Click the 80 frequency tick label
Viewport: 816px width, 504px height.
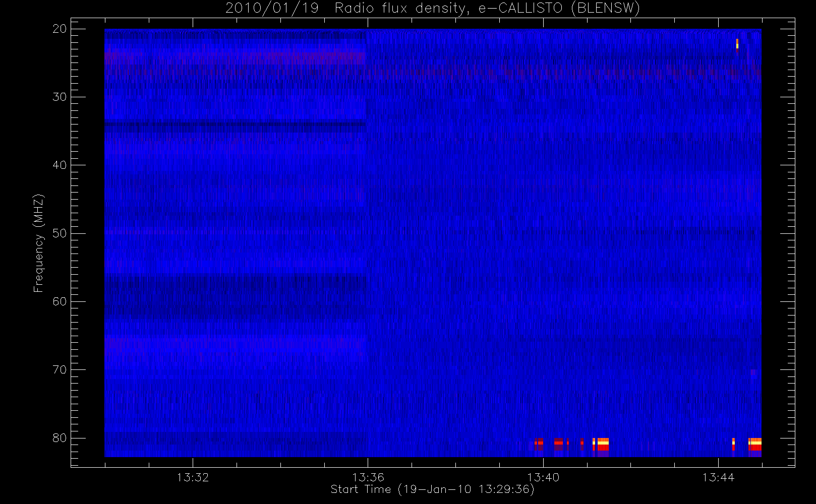[60, 437]
